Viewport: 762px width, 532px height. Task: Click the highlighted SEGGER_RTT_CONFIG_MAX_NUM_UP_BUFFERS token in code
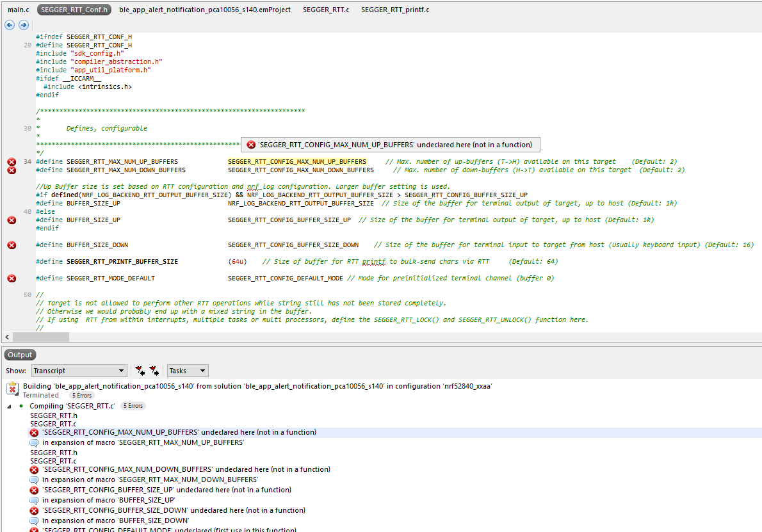[297, 162]
